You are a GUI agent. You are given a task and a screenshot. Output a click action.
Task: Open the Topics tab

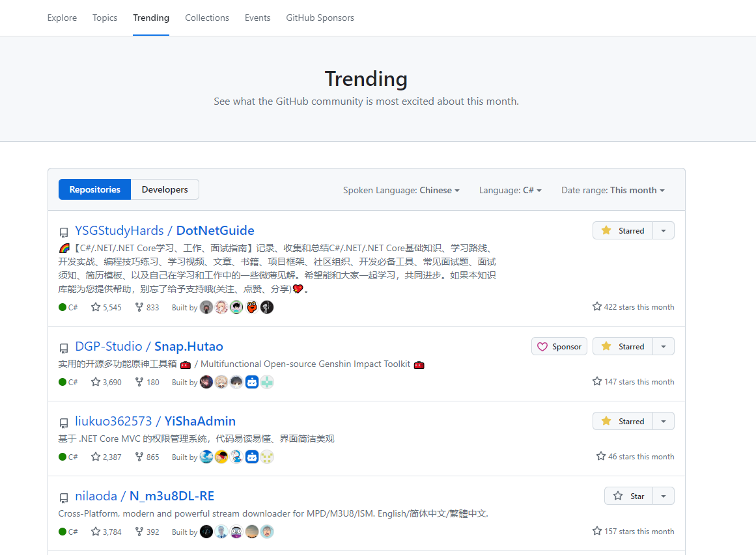(x=105, y=18)
